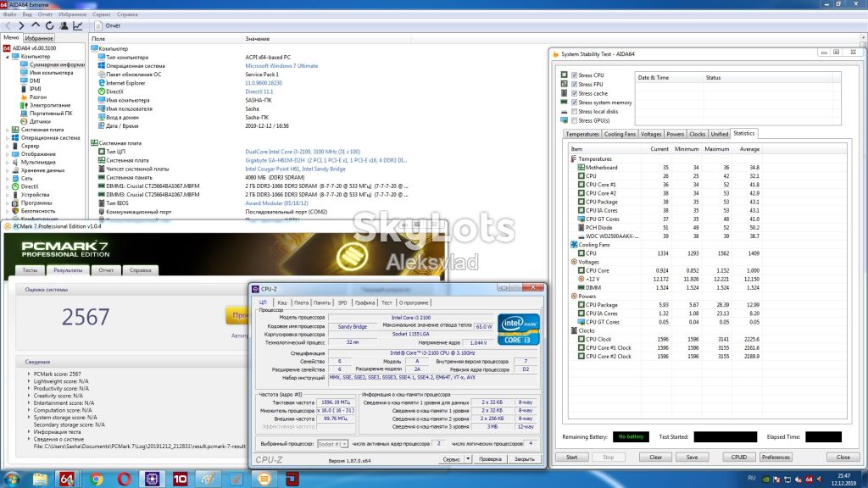Go back using AIDA64 toolbar back arrow
This screenshot has height=488, width=868.
pos(8,25)
